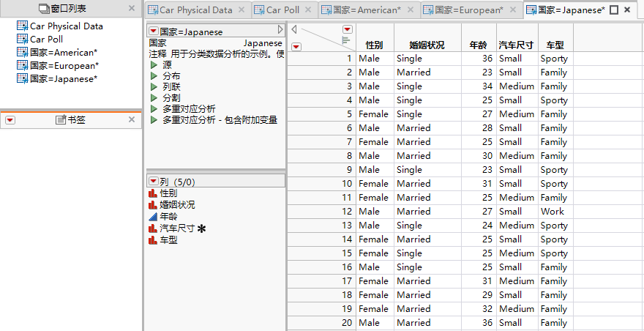Viewport: 644px width, 331px height.
Task: Select row number 20
Action: point(321,323)
